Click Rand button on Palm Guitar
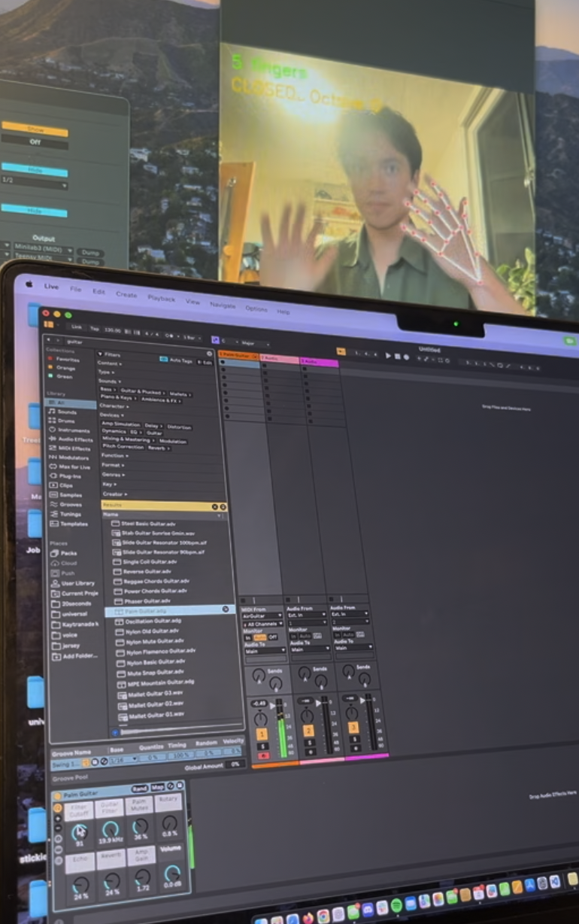This screenshot has width=579, height=924. (x=140, y=788)
